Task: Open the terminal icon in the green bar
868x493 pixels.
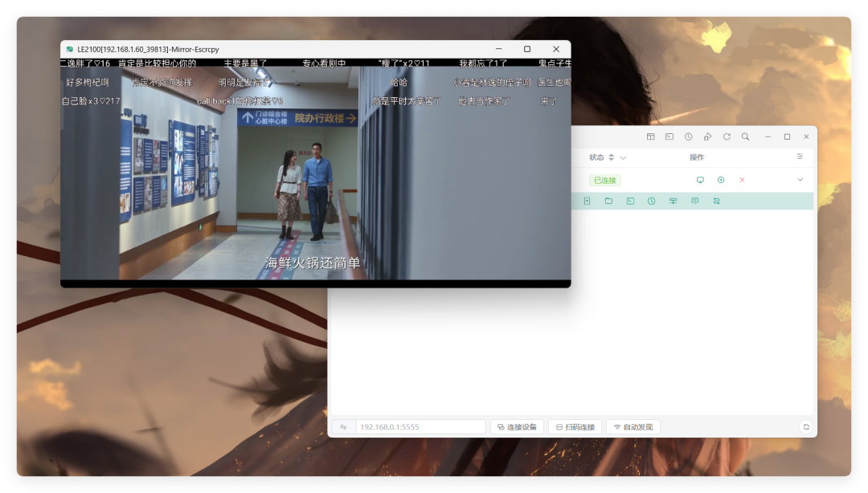Action: [x=630, y=201]
